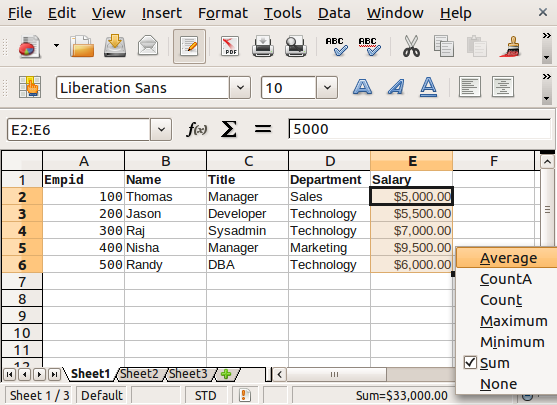Screen dimensions: 557x405
Task: Click the Sum sigma icon
Action: click(x=229, y=129)
